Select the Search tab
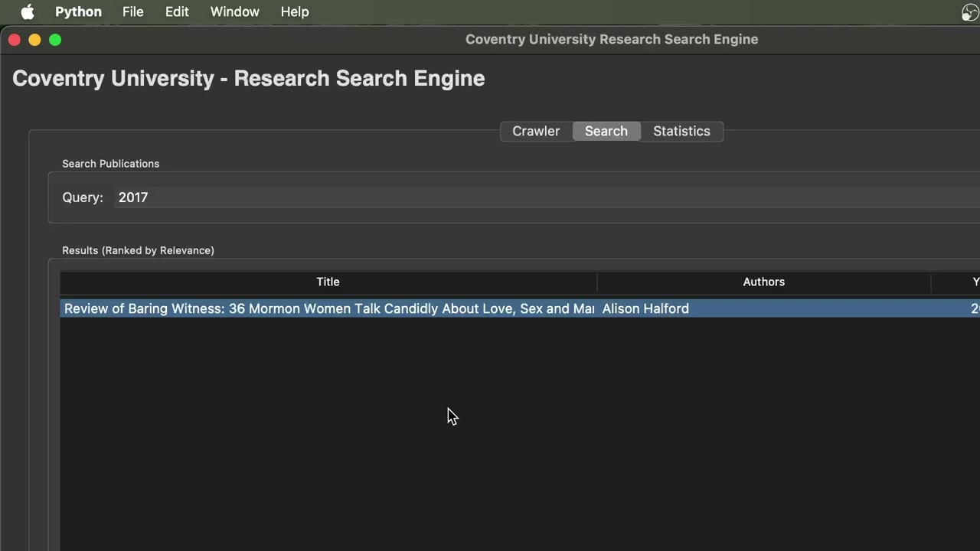The height and width of the screenshot is (551, 980). click(606, 131)
